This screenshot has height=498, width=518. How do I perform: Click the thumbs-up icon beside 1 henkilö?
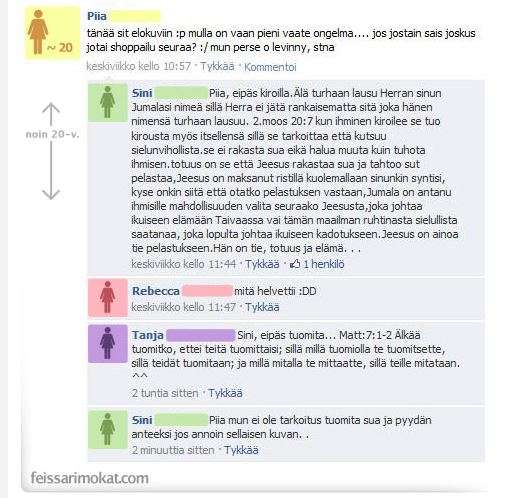(295, 264)
